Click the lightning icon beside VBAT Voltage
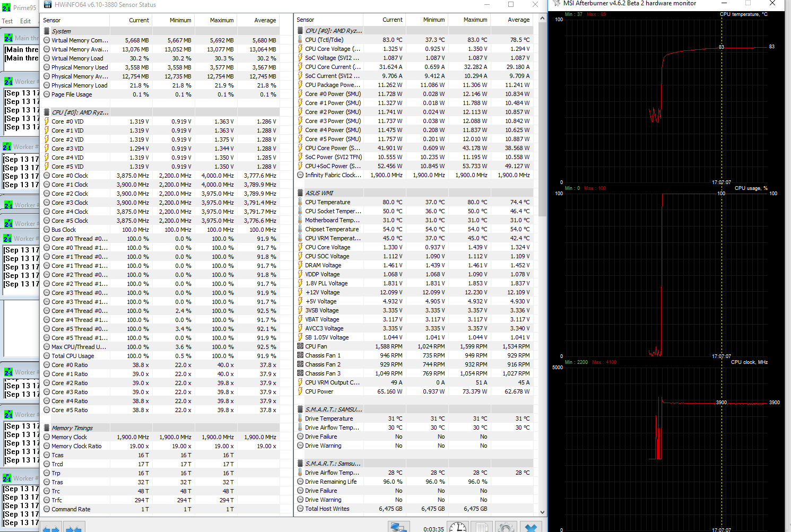The width and height of the screenshot is (791, 532). pos(300,319)
